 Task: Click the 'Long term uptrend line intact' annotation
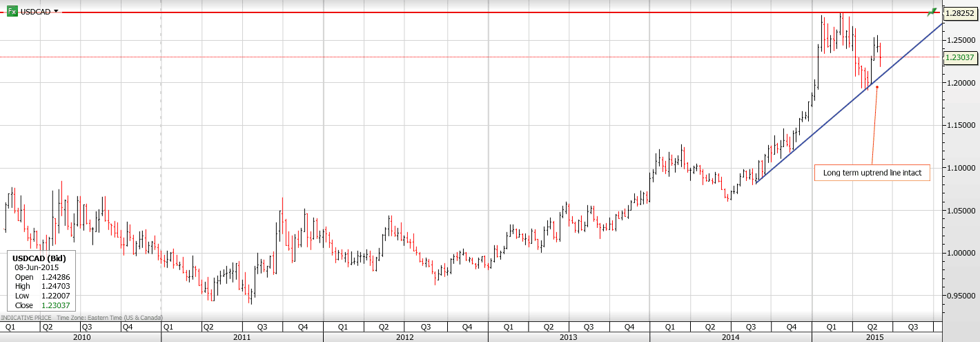click(x=872, y=173)
